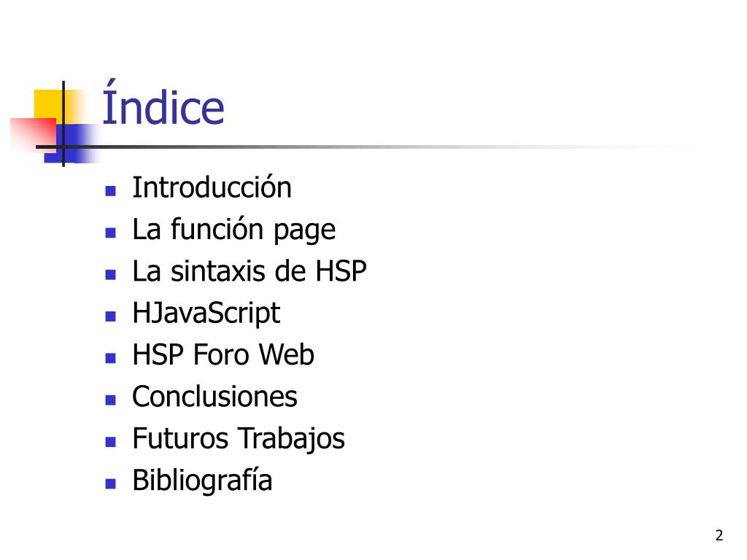Screen dimensions: 747x560
Task: Click the bullet beside HJavaScript
Action: [111, 316]
